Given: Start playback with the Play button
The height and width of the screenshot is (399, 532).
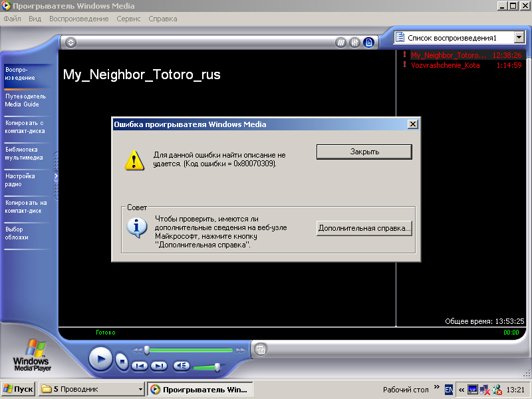Looking at the screenshot, I should coord(100,359).
